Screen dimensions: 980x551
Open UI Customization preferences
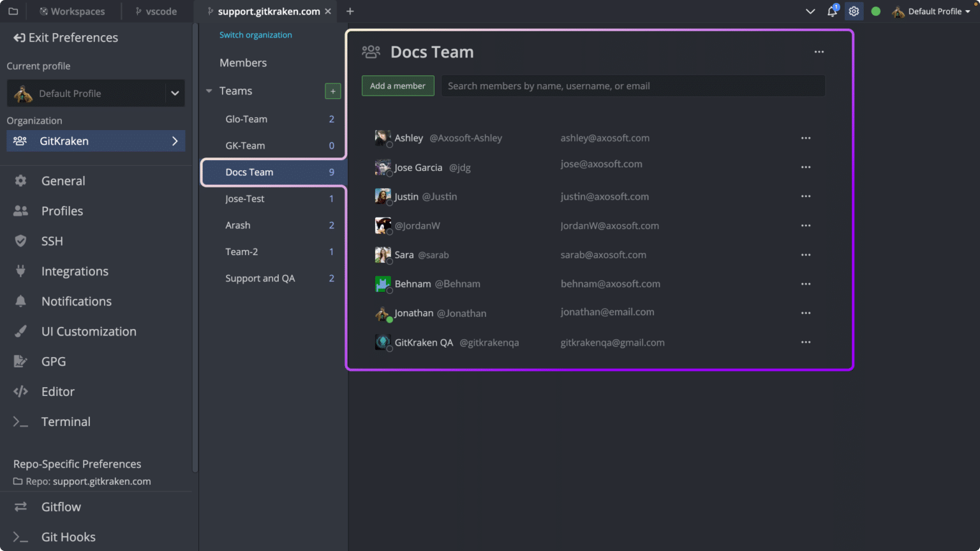point(89,332)
